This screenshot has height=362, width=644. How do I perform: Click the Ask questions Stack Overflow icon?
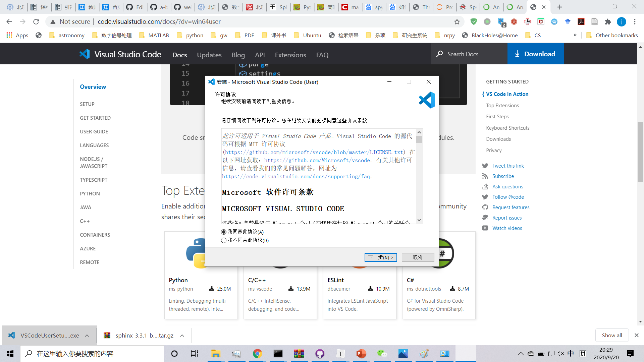click(485, 187)
